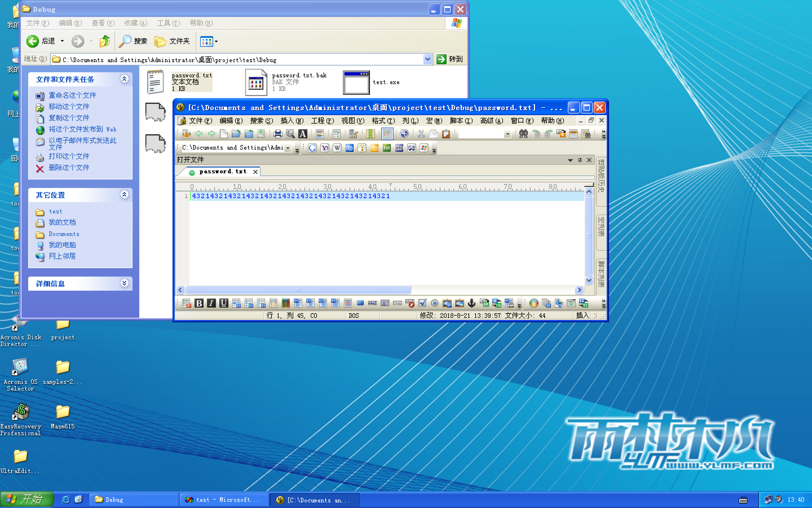Click the PHP icon in web toolbar

tap(399, 148)
